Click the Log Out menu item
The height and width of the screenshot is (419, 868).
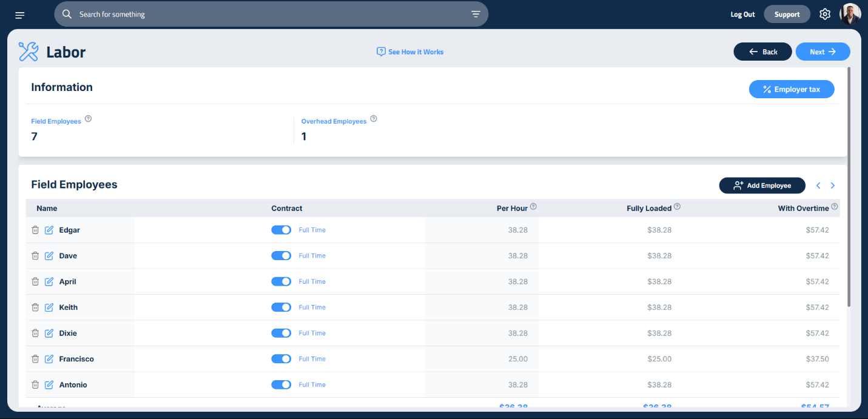pyautogui.click(x=742, y=15)
